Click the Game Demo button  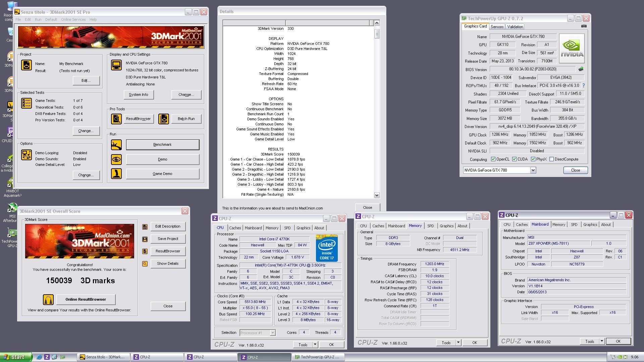pos(162,174)
